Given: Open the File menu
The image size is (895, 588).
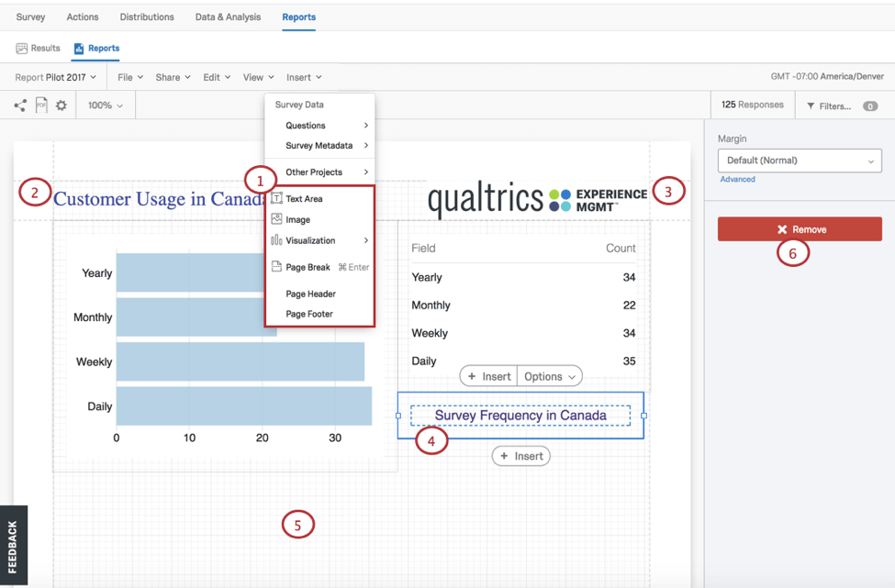Looking at the screenshot, I should click(130, 77).
